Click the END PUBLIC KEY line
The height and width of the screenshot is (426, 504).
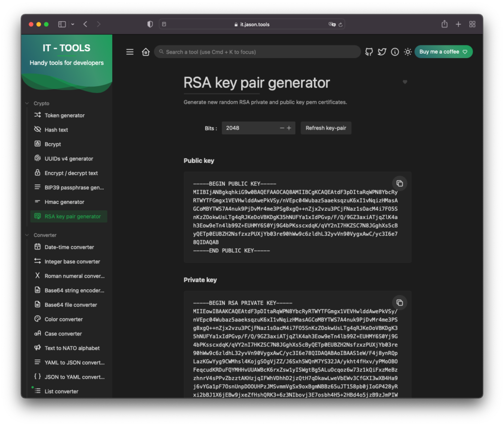[x=231, y=251]
